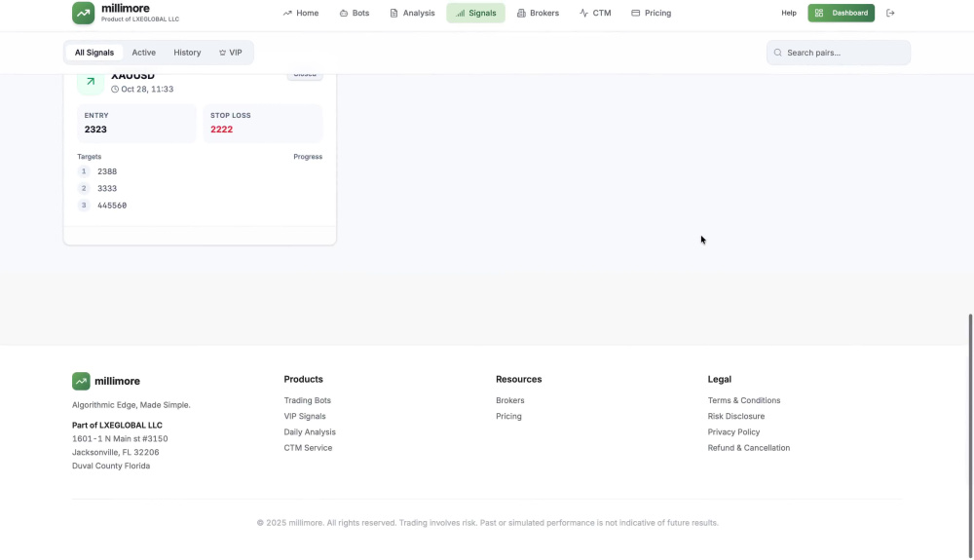This screenshot has height=560, width=974.
Task: Click the millimore logo icon in header
Action: pos(83,13)
